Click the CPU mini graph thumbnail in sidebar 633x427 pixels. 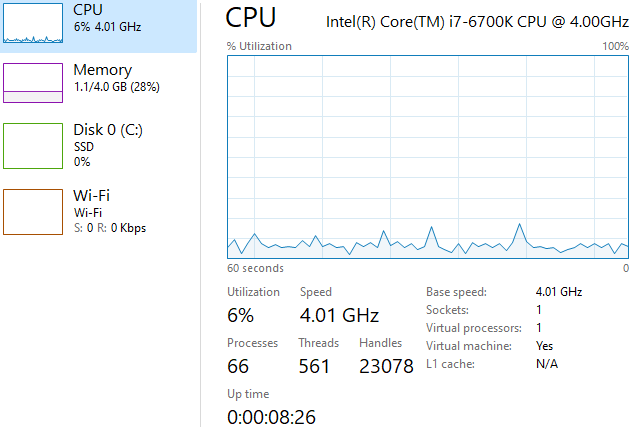pyautogui.click(x=33, y=23)
